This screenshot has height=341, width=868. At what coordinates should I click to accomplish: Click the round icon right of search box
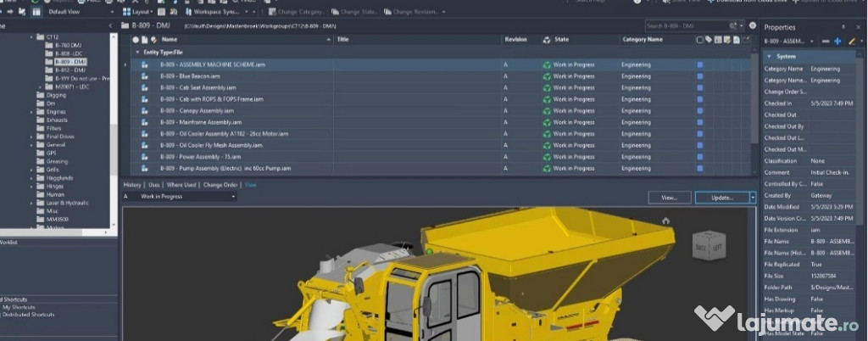pos(753,25)
